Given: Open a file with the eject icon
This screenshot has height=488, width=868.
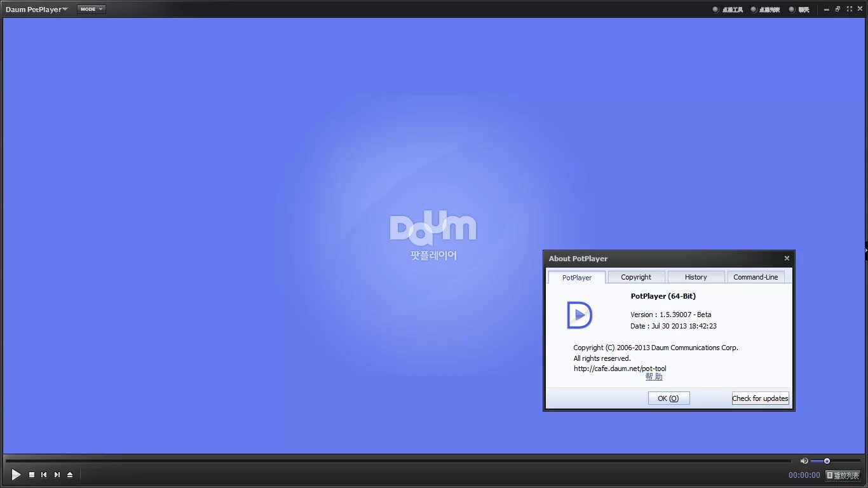Looking at the screenshot, I should tap(70, 475).
